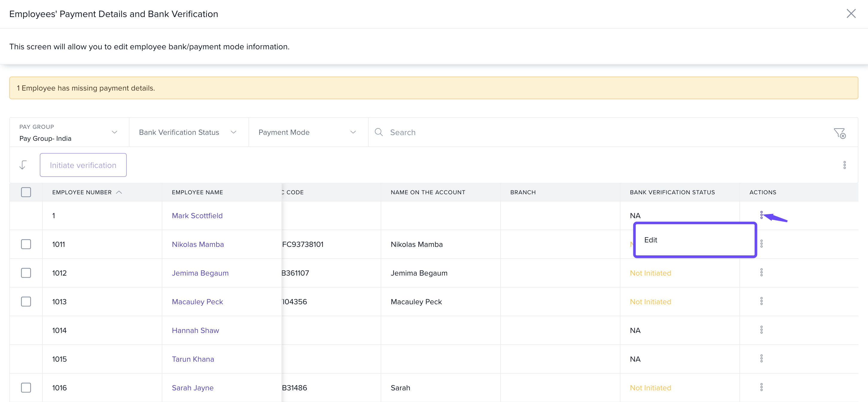Open actions menu for Jemima Begaum
Image resolution: width=868 pixels, height=402 pixels.
click(x=761, y=272)
